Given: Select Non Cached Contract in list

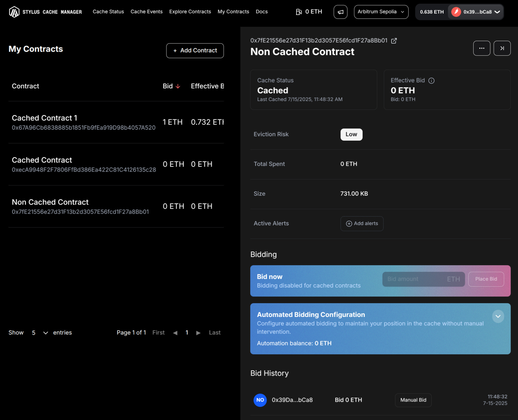Looking at the screenshot, I should click(x=116, y=207).
